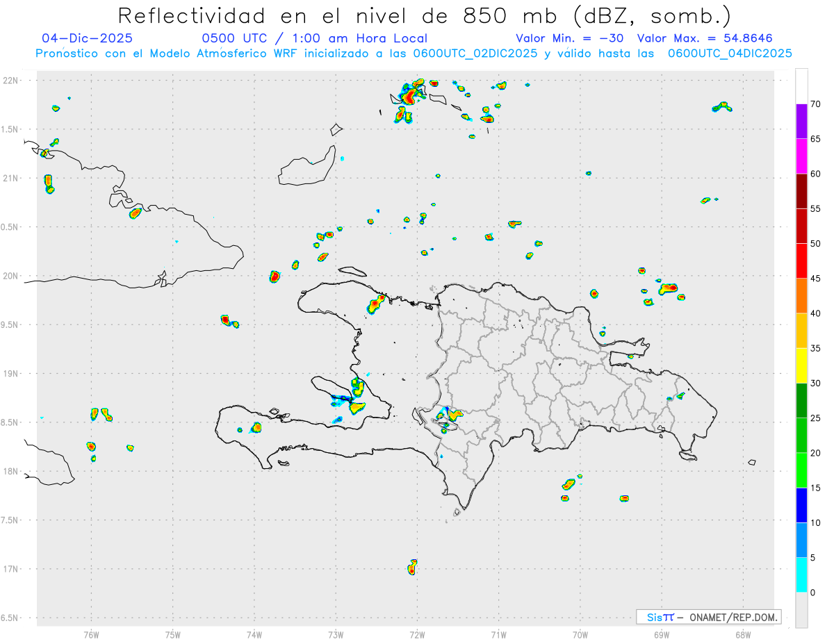Click the "SisTT - ONAMET/REP.DOM." credit box
The image size is (834, 644).
pos(709,617)
